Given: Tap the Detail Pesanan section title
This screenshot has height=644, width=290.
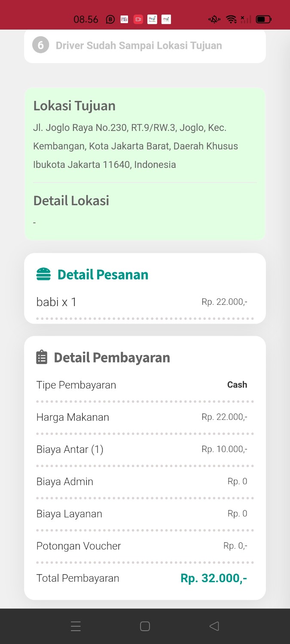Looking at the screenshot, I should (x=103, y=275).
